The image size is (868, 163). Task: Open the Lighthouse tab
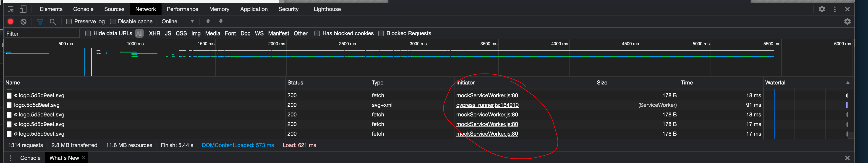pyautogui.click(x=327, y=9)
